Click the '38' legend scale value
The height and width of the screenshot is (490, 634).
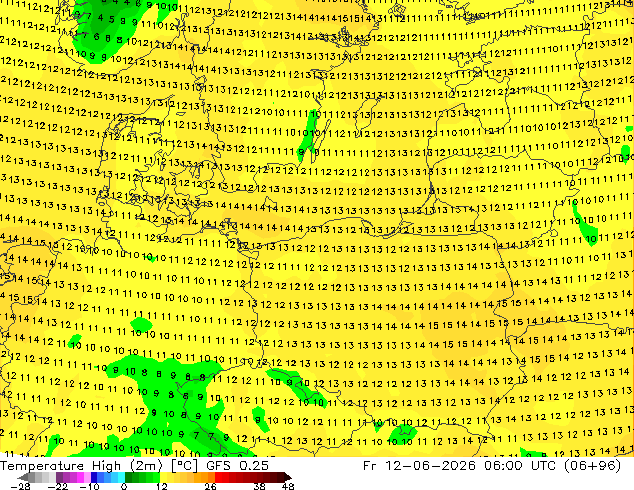259,486
